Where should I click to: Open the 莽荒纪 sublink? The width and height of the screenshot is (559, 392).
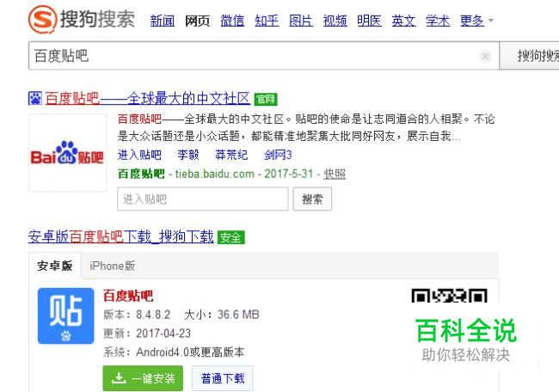(231, 155)
